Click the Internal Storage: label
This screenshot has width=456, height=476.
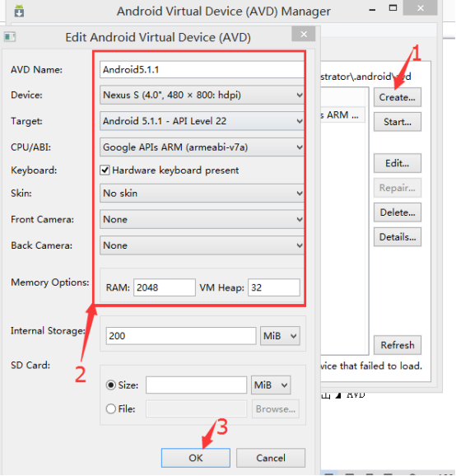48,331
